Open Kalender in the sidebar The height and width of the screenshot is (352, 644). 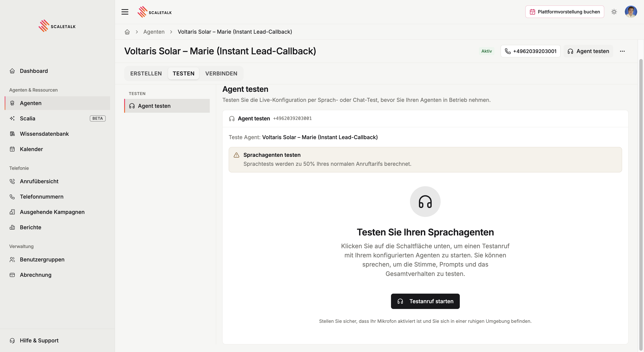pyautogui.click(x=57, y=149)
